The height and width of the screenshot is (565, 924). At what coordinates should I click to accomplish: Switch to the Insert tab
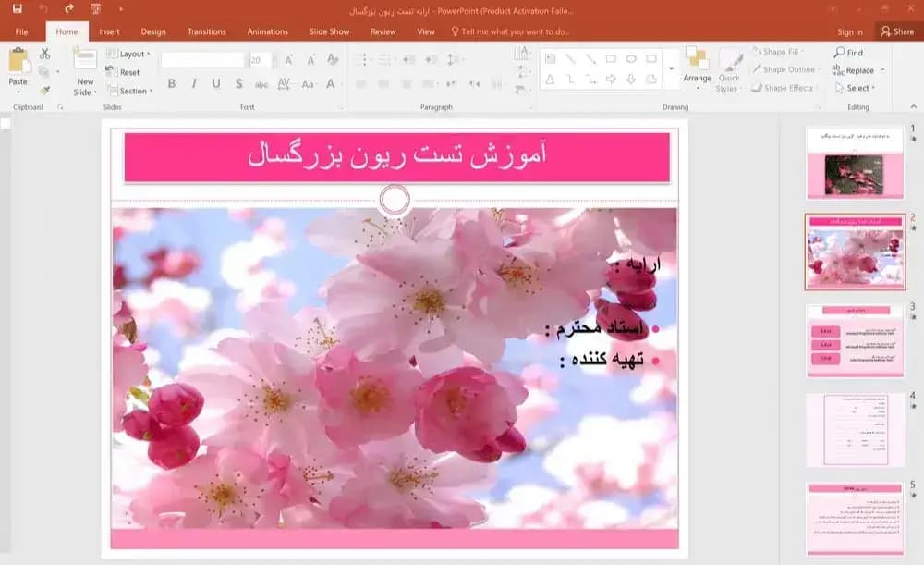[109, 31]
